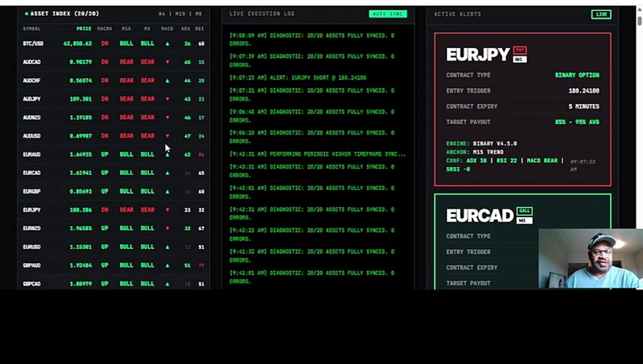Click the MACD up arrow in the BTC/USD row
Screen dimensions: 643x364
(x=167, y=43)
